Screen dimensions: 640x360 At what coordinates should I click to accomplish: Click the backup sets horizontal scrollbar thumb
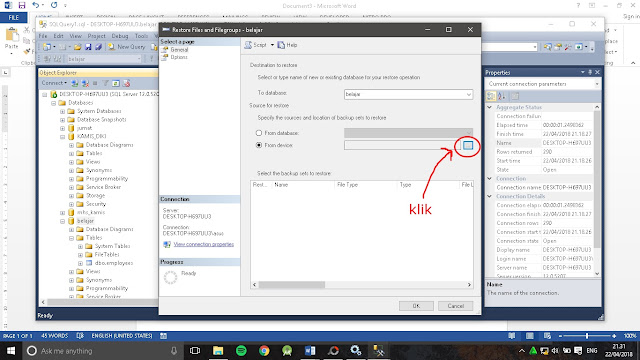point(292,284)
